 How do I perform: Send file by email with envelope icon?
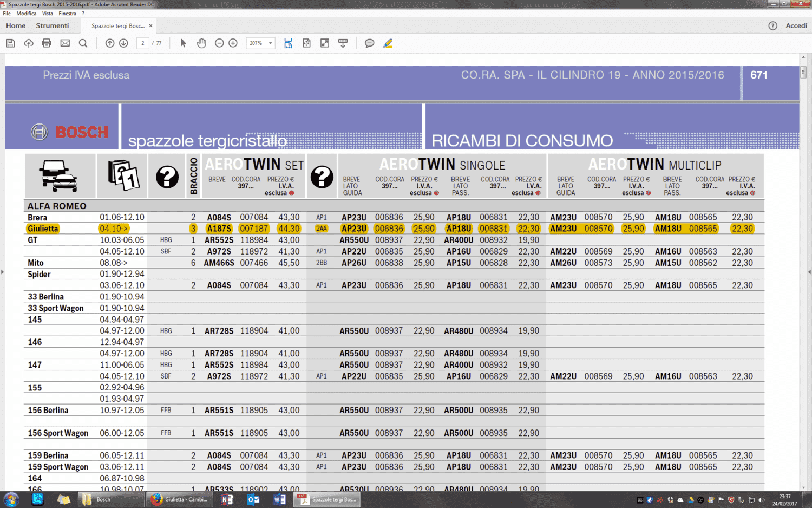pyautogui.click(x=65, y=43)
